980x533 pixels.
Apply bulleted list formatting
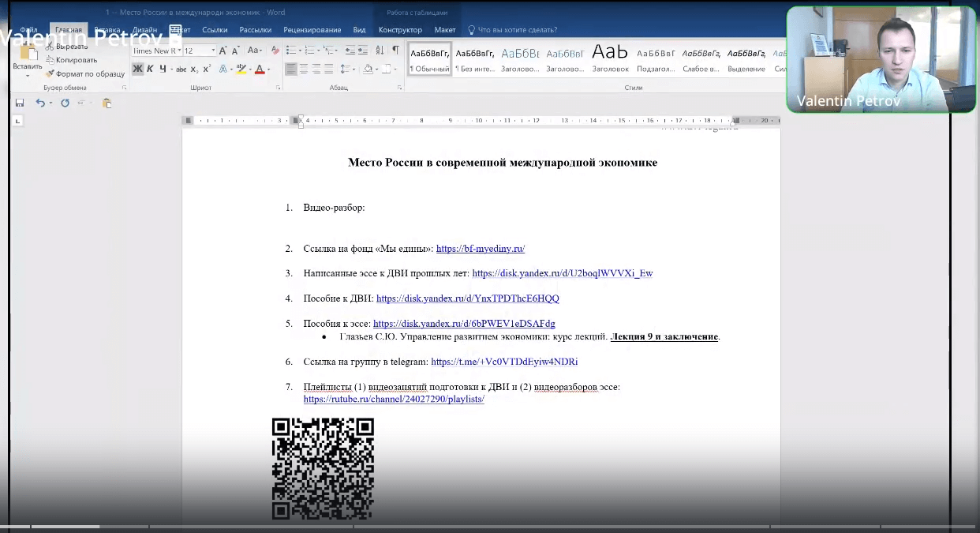(x=291, y=51)
